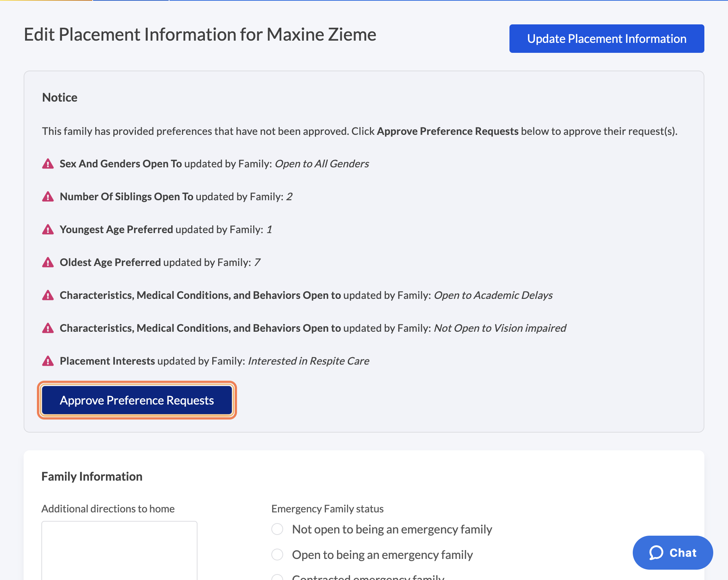Select Contracted emergency family radio option

[x=277, y=577]
